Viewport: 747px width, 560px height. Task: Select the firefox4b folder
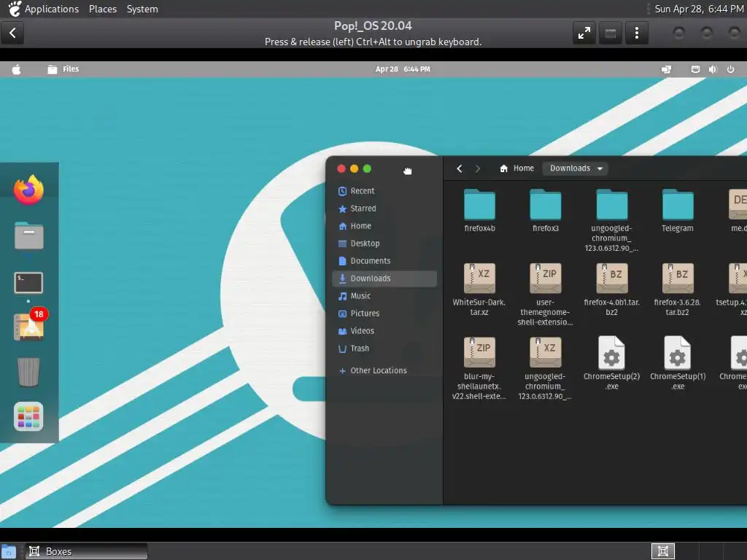(x=480, y=210)
